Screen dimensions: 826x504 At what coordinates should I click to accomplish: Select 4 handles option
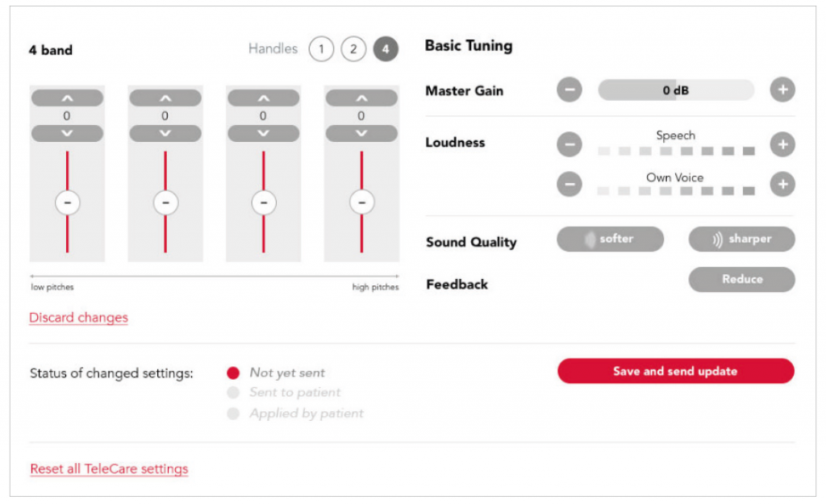coord(386,49)
